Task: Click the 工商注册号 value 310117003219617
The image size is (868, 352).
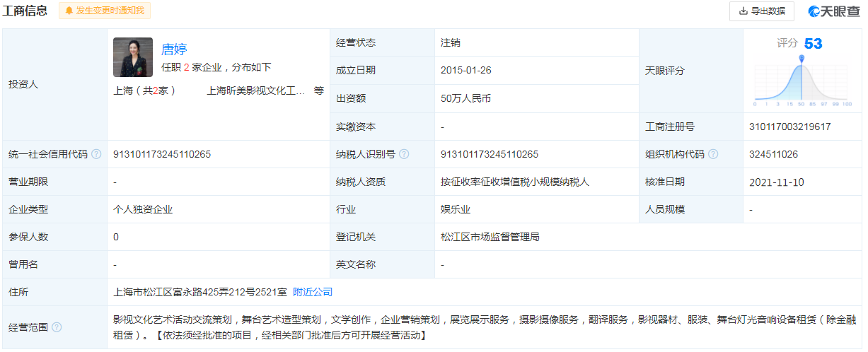Action: click(789, 127)
